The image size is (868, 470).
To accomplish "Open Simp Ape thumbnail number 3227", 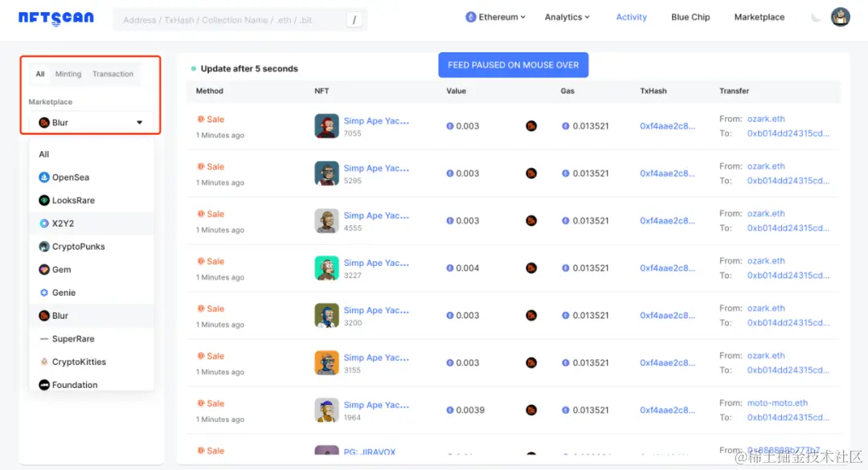I will coord(326,268).
